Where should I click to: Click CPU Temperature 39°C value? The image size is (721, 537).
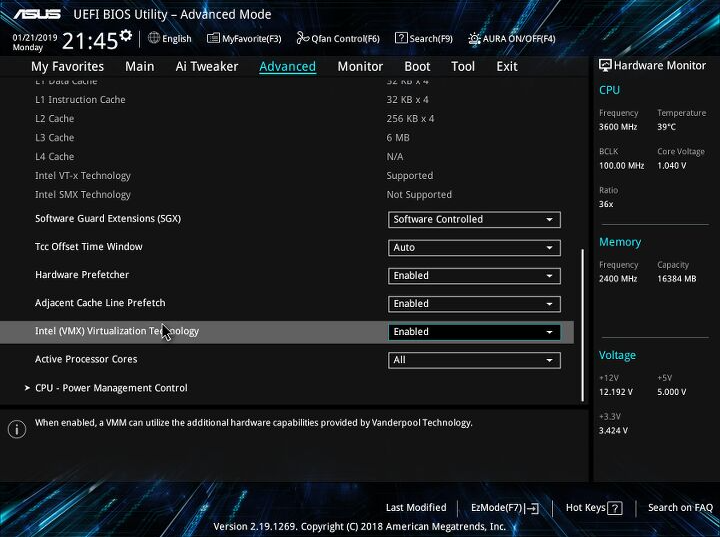666,127
